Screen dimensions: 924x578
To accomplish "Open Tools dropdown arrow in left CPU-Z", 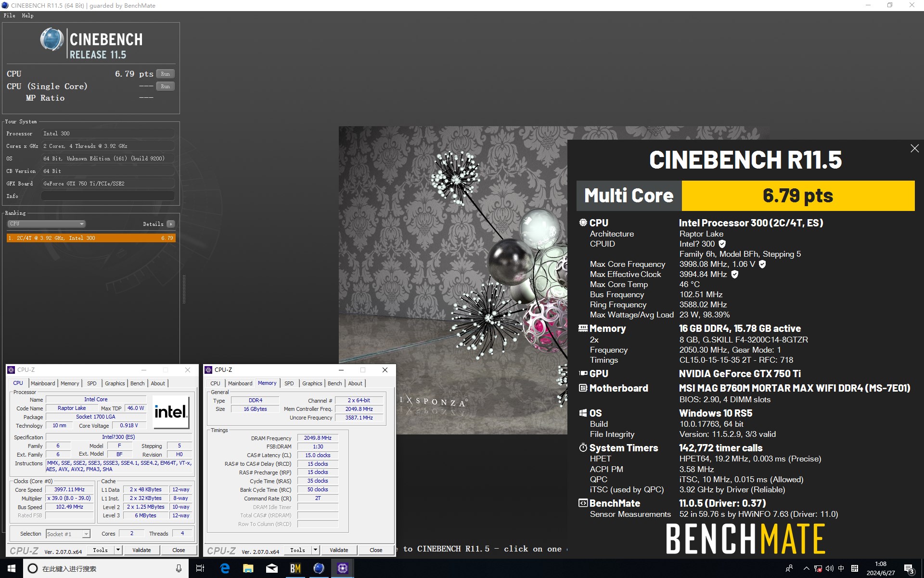I will pos(118,550).
